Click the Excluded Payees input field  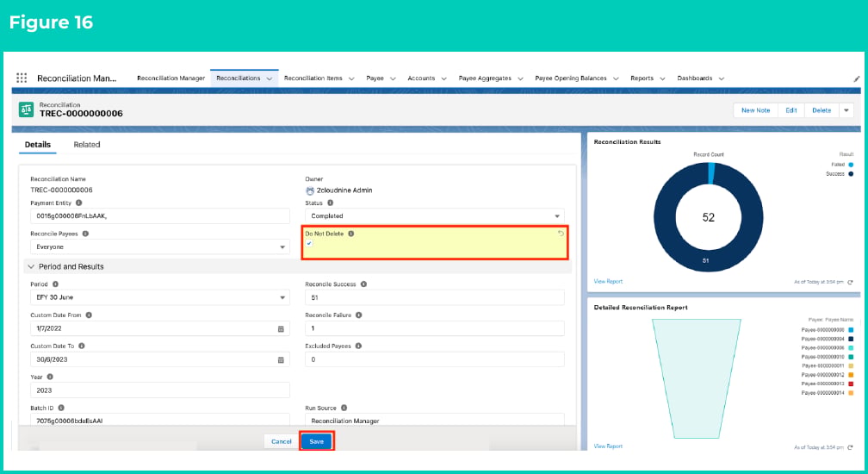(x=435, y=359)
